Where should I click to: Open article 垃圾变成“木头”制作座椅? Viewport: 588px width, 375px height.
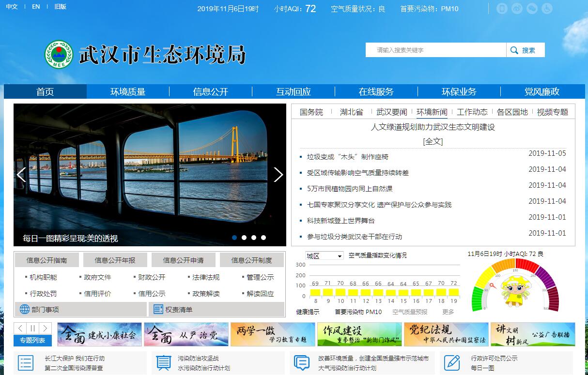347,157
